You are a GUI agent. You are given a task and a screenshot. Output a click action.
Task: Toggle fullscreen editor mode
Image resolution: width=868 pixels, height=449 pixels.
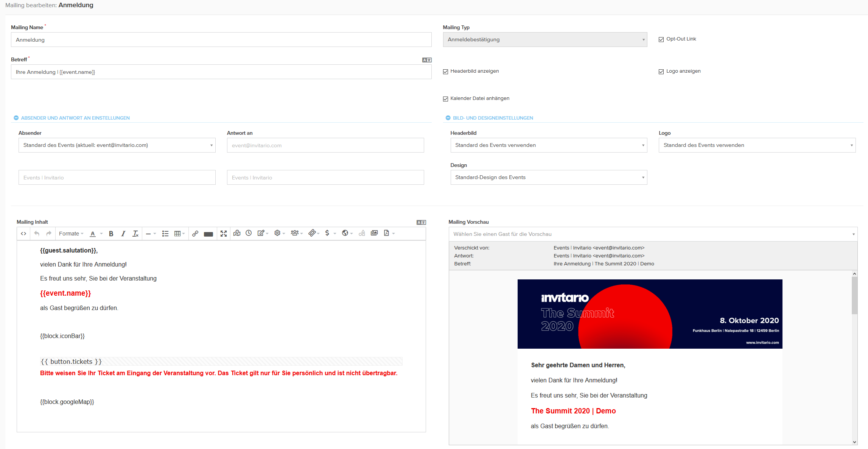point(224,234)
